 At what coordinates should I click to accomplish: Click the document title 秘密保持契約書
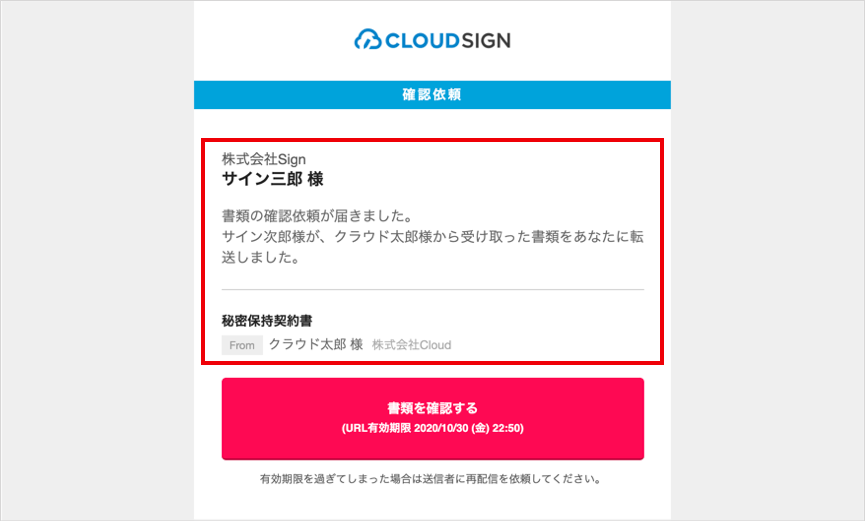(267, 321)
